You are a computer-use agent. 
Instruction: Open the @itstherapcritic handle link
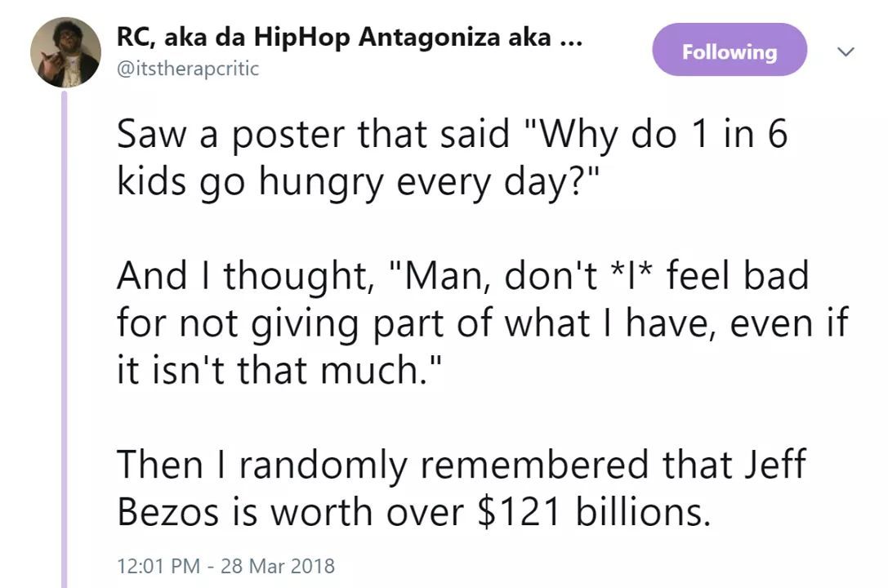pyautogui.click(x=188, y=69)
